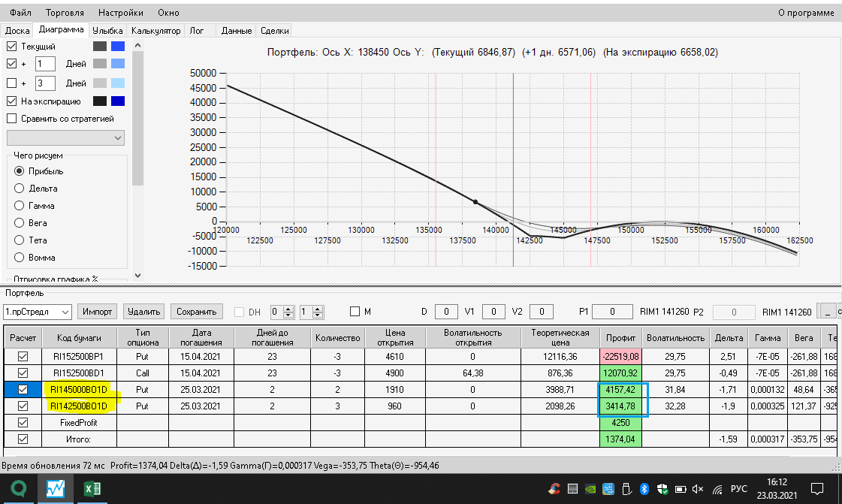Toggle checkbox for RI152500BP1 row

coord(23,356)
